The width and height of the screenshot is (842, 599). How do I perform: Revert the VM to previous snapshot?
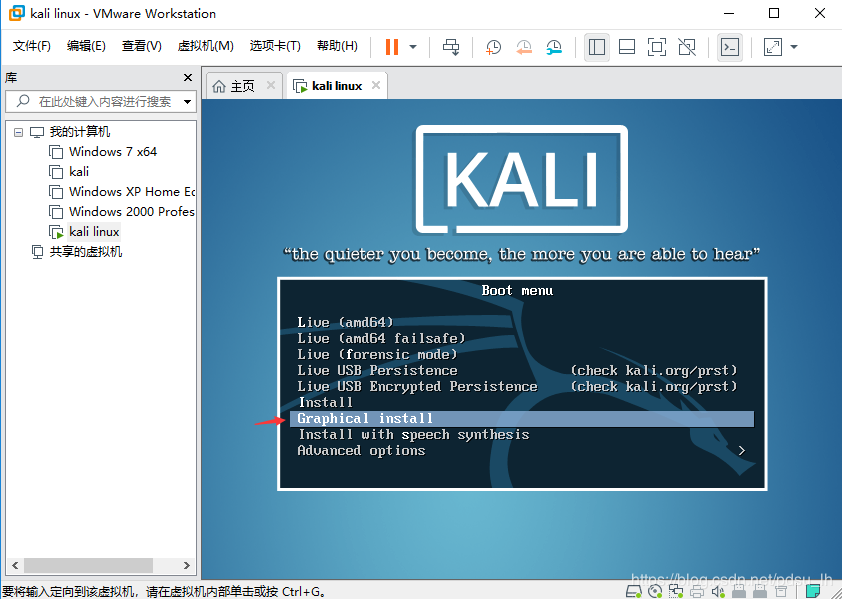pyautogui.click(x=524, y=47)
